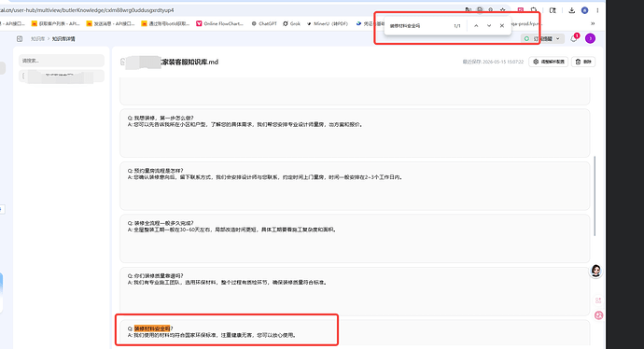Show hidden bookmarks with double-chevron
Image resolution: width=644 pixels, height=349 pixels.
pos(593,23)
